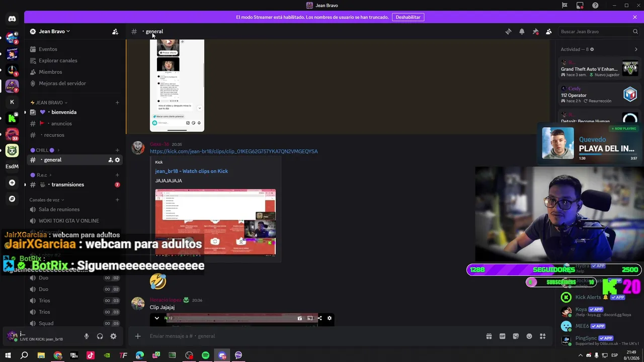
Task: Open TikTok app from the taskbar
Action: 91,355
